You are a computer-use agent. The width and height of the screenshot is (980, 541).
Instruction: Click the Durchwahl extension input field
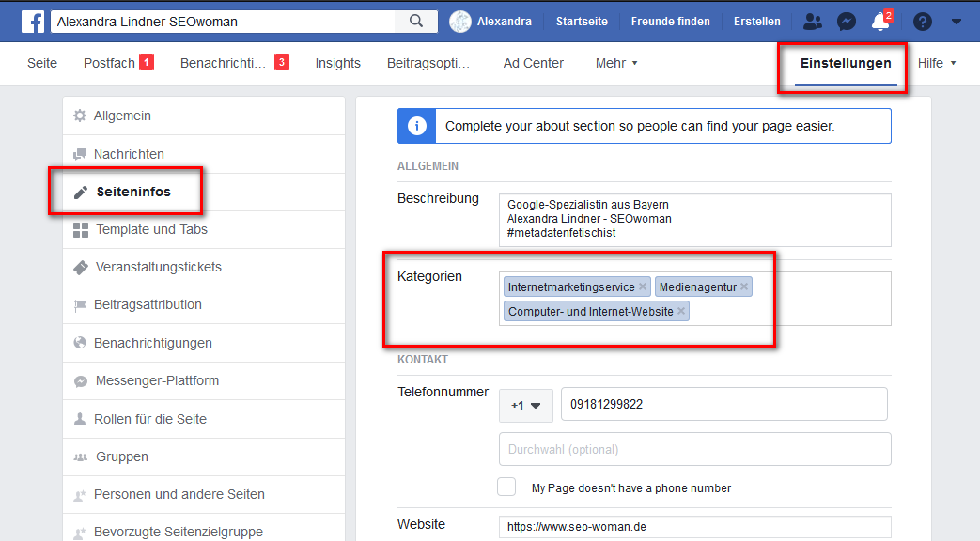pyautogui.click(x=694, y=449)
